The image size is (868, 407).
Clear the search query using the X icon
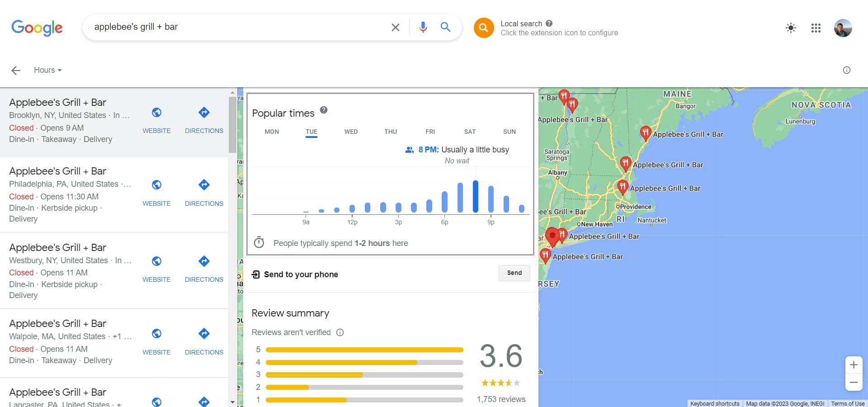pyautogui.click(x=395, y=27)
